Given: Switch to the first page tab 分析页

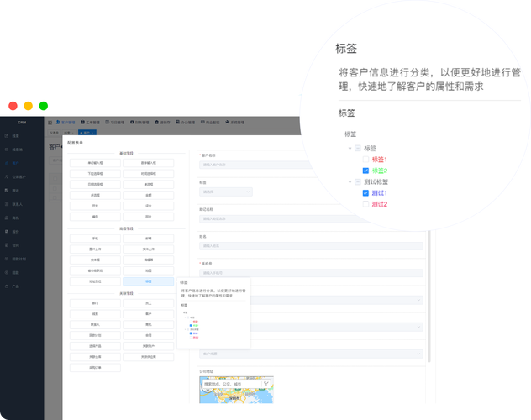Looking at the screenshot, I should [x=54, y=133].
